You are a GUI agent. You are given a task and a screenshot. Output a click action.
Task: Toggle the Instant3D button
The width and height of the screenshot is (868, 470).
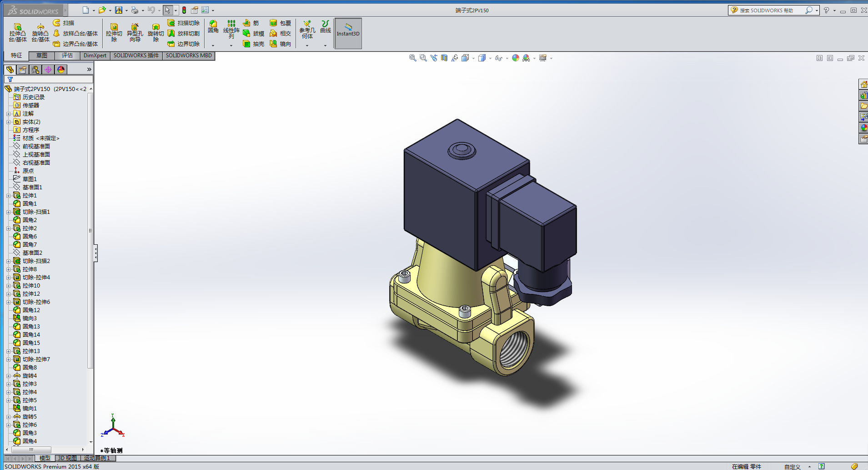(348, 33)
